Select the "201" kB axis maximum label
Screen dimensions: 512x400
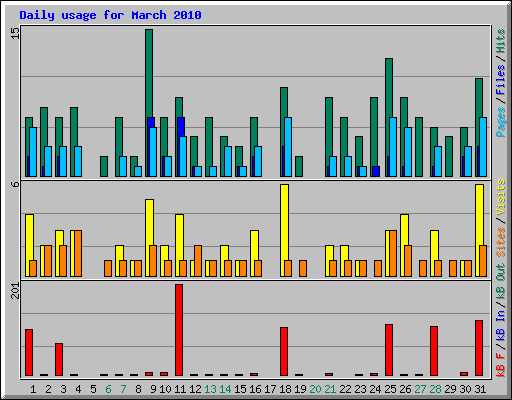point(15,290)
